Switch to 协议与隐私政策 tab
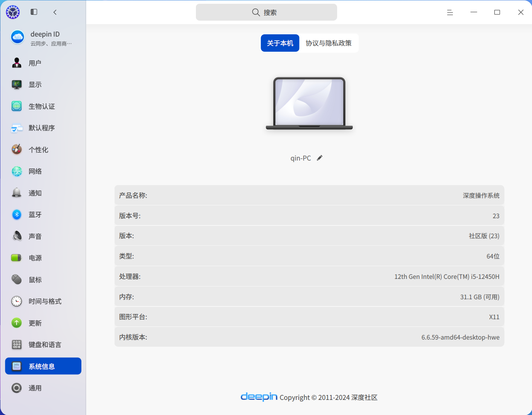Screen dimensions: 532x415 point(329,43)
